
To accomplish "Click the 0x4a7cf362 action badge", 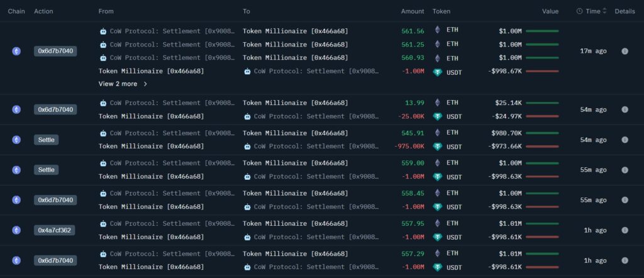I will 55,230.
